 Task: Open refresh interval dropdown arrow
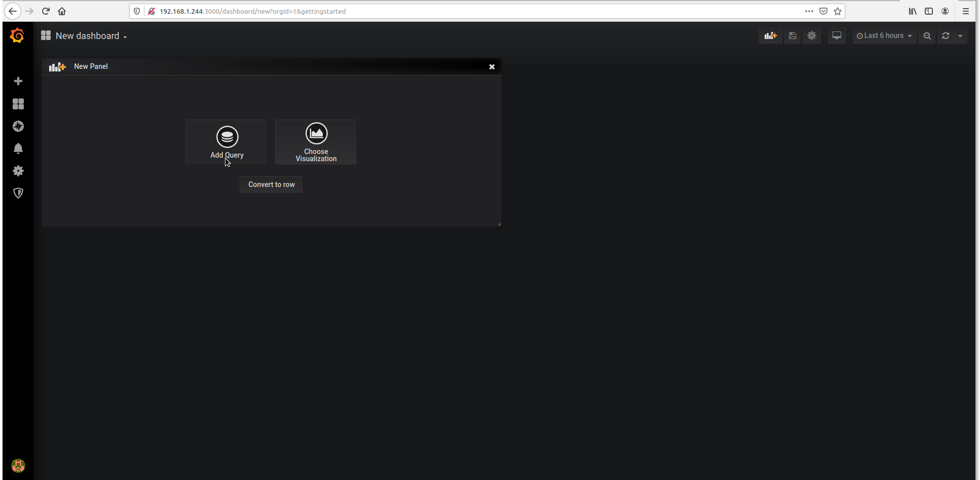point(960,36)
